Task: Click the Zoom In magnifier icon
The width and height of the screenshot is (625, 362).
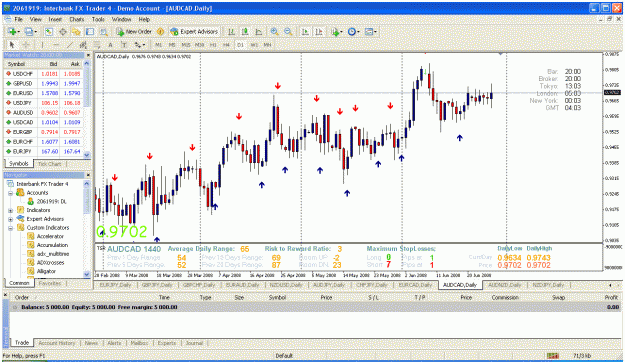Action: [x=274, y=31]
